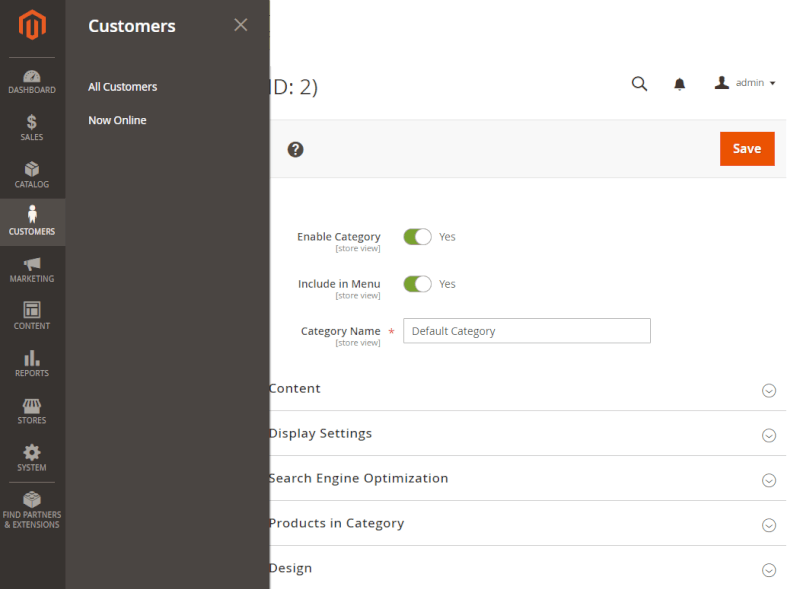Open the Reports sidebar icon
Viewport: 800px width, 589px height.
[x=32, y=365]
